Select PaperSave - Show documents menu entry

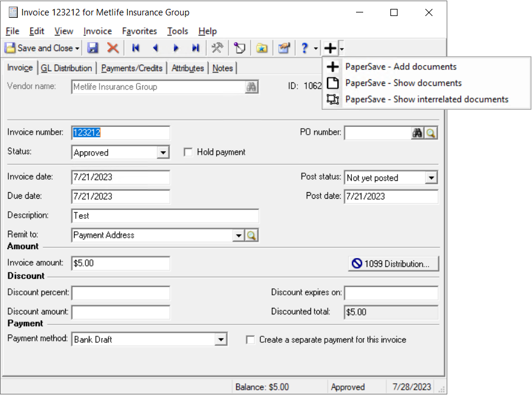(403, 83)
